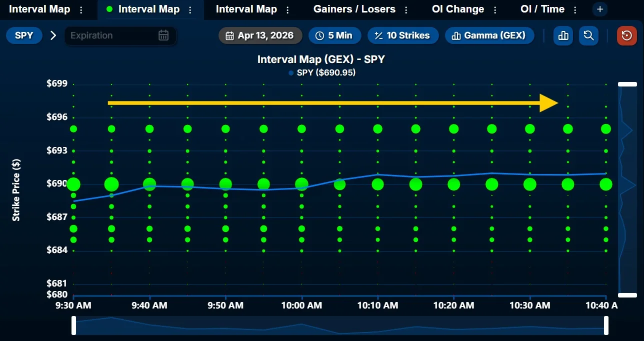Click the time range navigator overview track
Image resolution: width=644 pixels, height=341 pixels.
coord(340,325)
